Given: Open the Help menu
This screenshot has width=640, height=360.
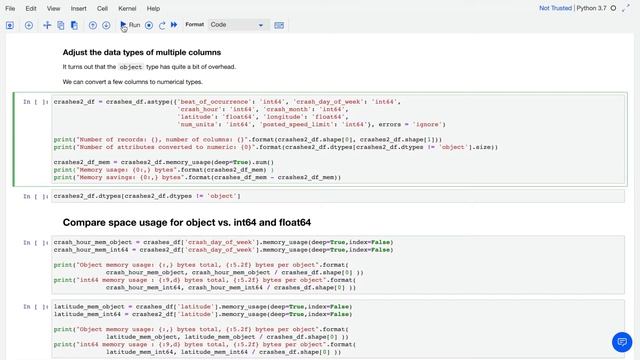Looking at the screenshot, I should (x=153, y=9).
